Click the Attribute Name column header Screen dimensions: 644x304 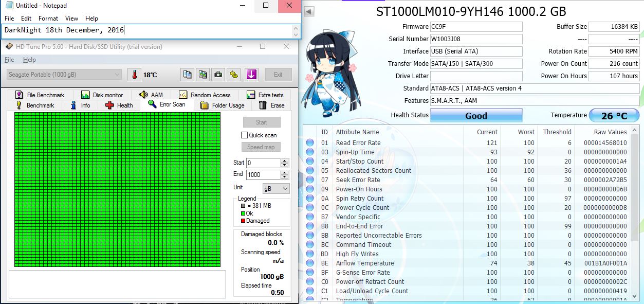[x=357, y=132]
